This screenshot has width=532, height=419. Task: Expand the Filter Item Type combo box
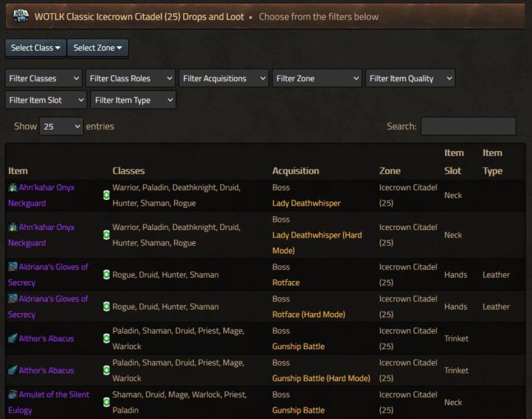(133, 100)
